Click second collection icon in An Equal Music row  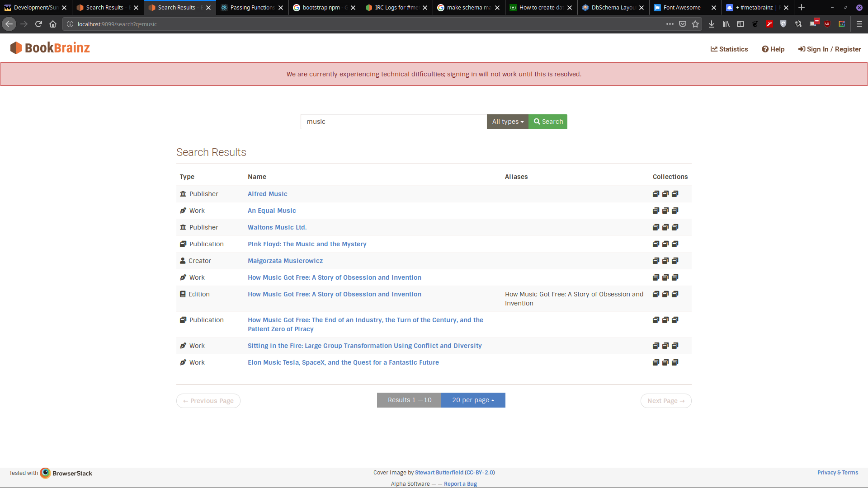665,211
